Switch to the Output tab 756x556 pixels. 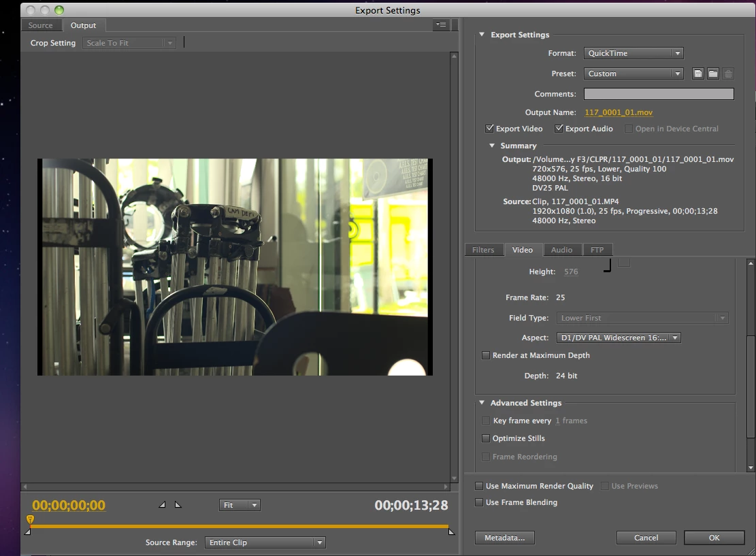coord(84,25)
